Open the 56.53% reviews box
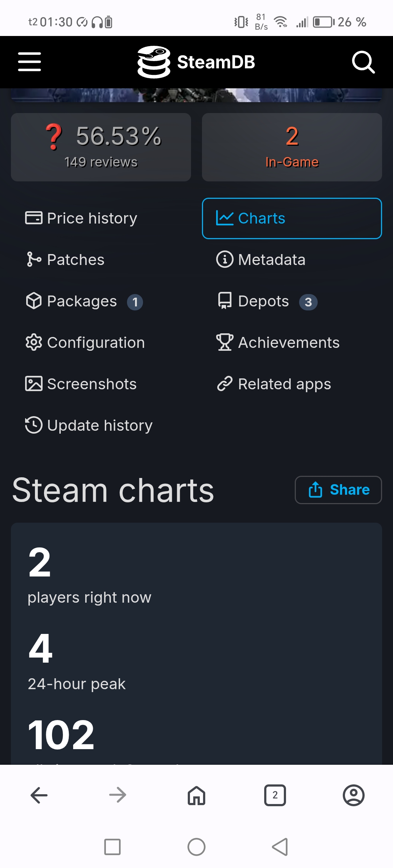The height and width of the screenshot is (868, 393). (x=101, y=147)
